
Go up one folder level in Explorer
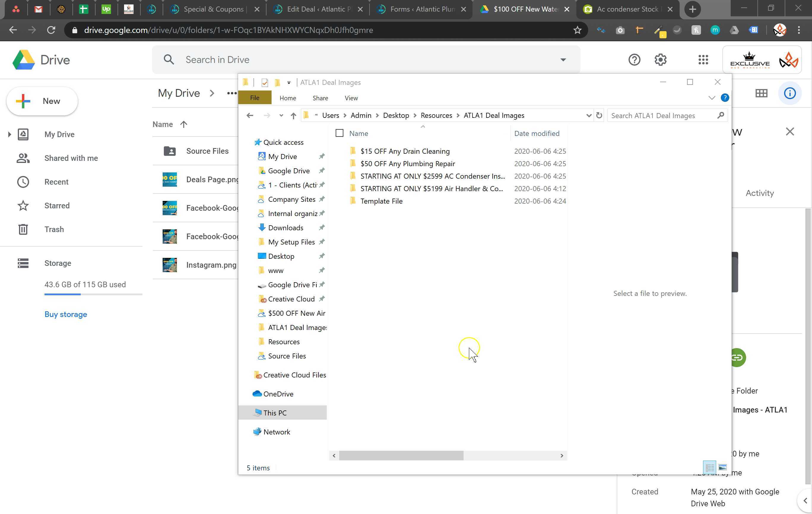294,116
